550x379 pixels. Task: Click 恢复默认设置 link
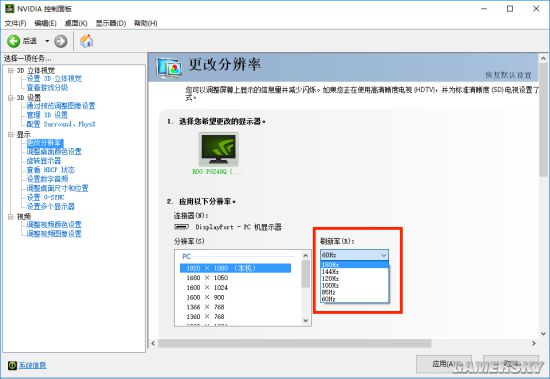tap(508, 75)
